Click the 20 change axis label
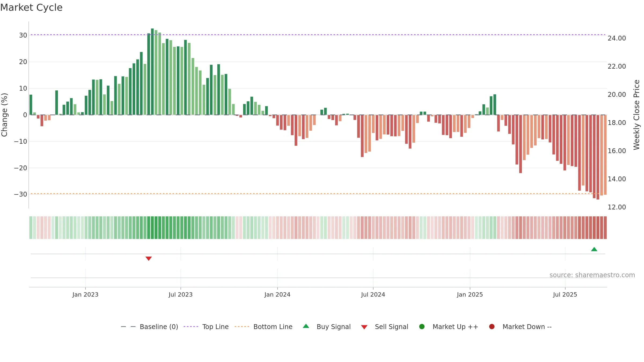 tap(23, 62)
